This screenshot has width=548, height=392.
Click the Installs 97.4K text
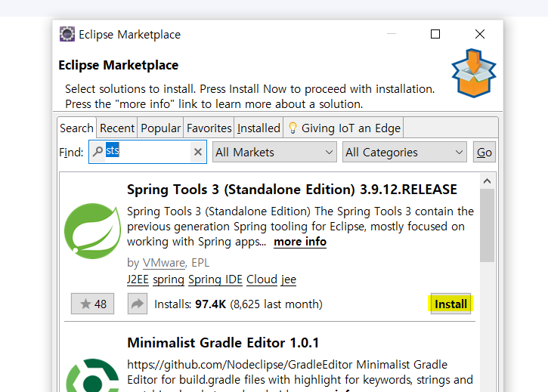point(238,304)
